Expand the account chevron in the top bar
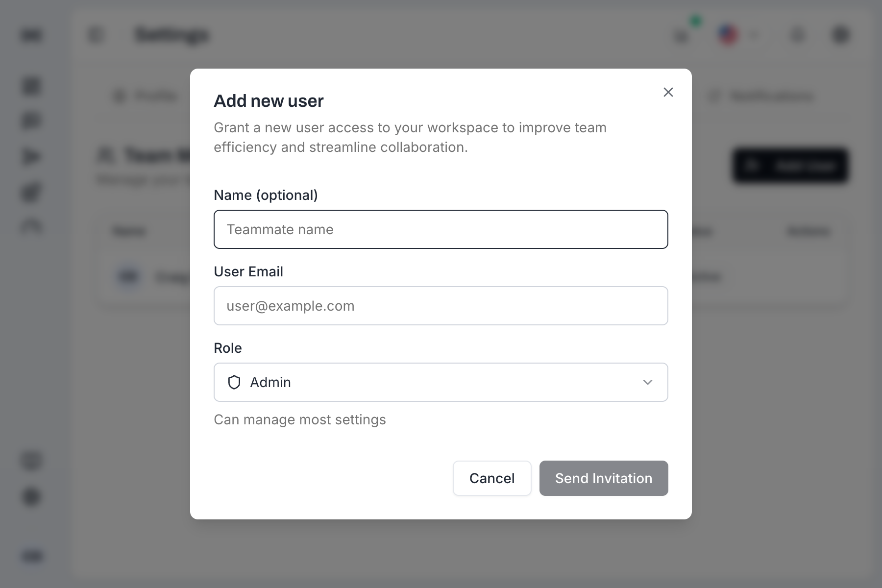882x588 pixels. [754, 35]
